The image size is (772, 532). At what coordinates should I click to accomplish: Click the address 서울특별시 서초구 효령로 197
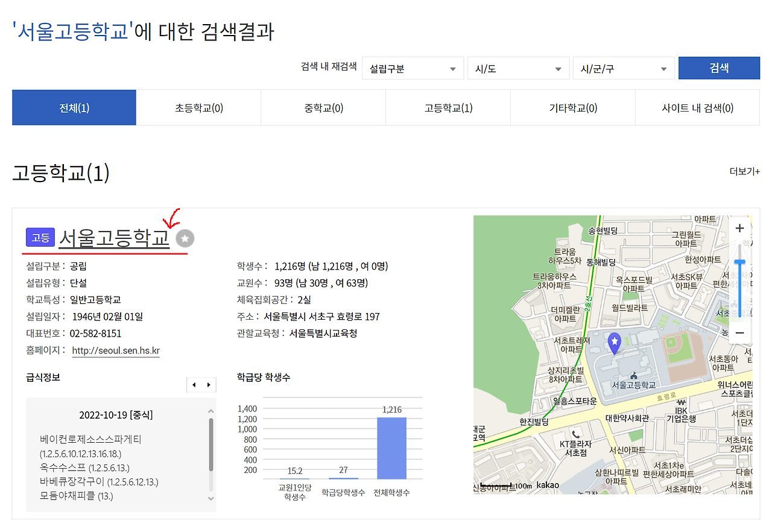point(322,317)
